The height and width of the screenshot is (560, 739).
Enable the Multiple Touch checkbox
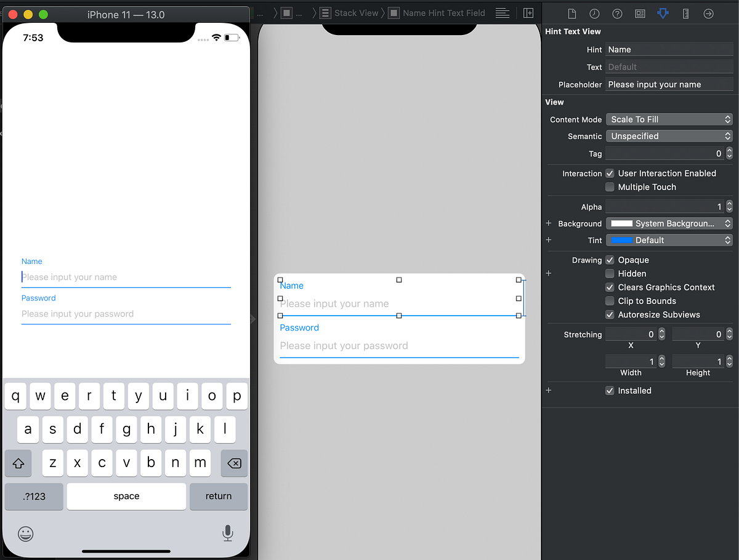(x=610, y=187)
